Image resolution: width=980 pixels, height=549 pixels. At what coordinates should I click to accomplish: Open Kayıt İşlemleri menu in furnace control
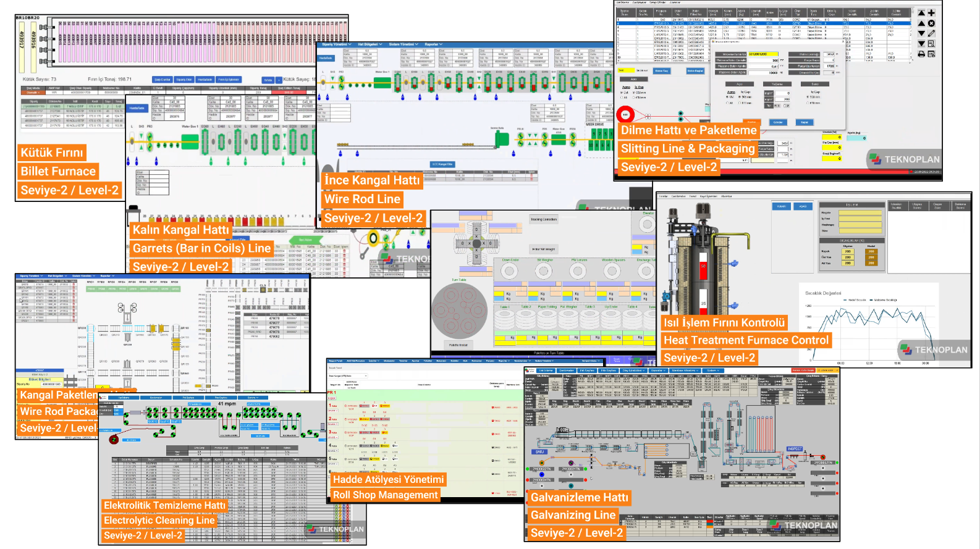(x=707, y=196)
